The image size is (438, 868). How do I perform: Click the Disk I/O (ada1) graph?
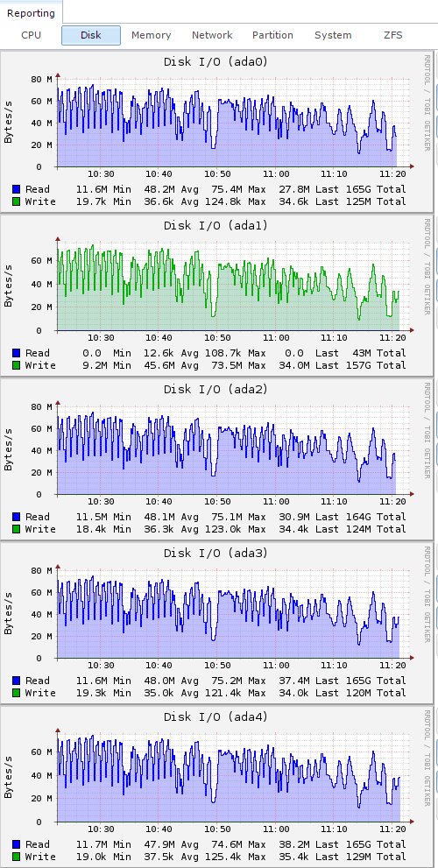(x=216, y=295)
